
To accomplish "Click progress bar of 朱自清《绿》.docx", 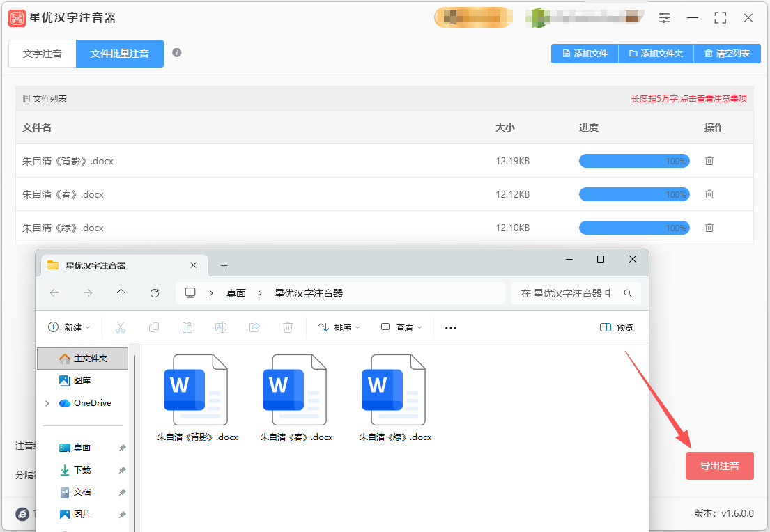I will point(634,228).
